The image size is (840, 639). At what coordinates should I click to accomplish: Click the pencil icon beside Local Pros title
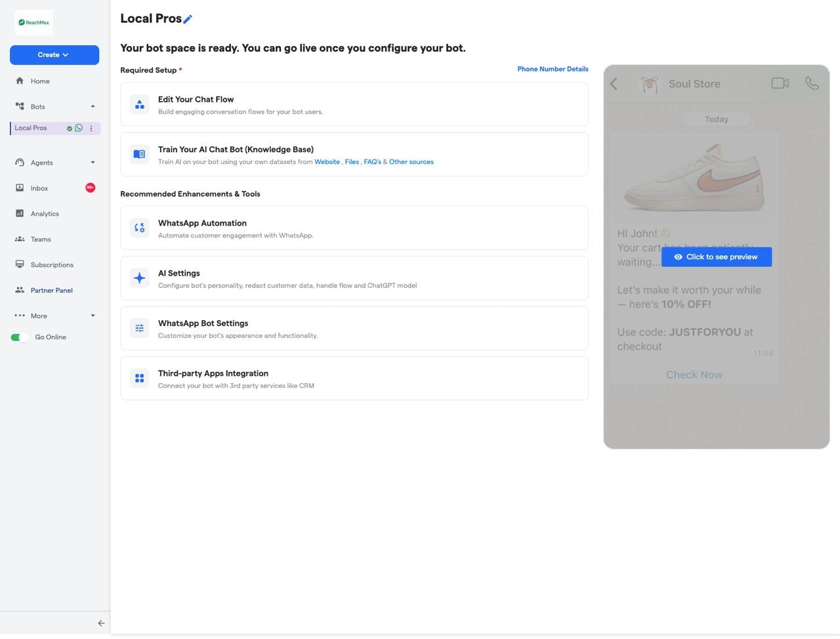click(188, 19)
